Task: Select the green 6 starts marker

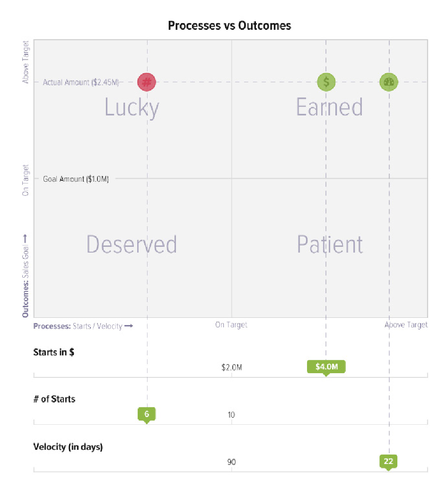Action: 147,414
